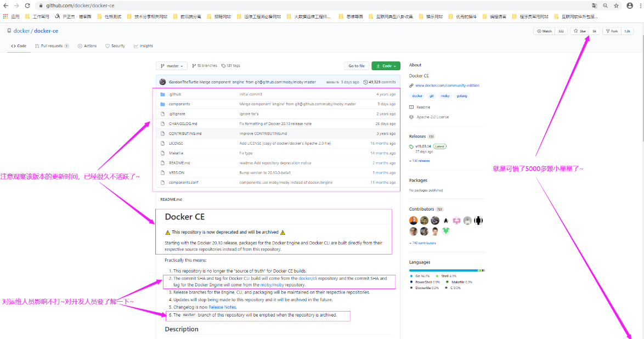Open the moby/moby repository link in README

click(272, 285)
